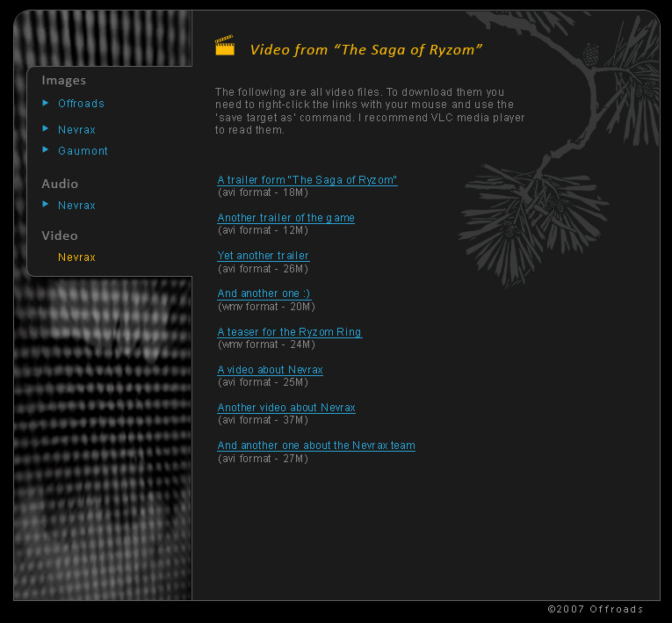
Task: Open 'A video about Nevrax' link
Action: (270, 370)
